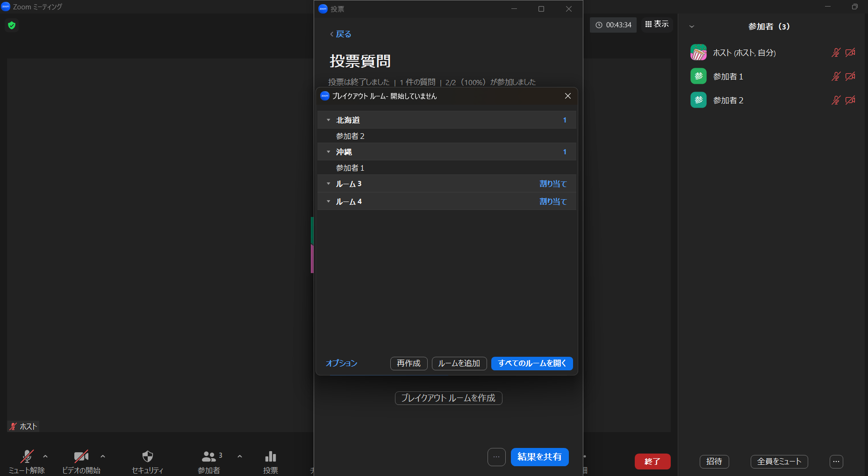
Task: Unmute microphone with ミュート解除 icon
Action: tap(27, 456)
